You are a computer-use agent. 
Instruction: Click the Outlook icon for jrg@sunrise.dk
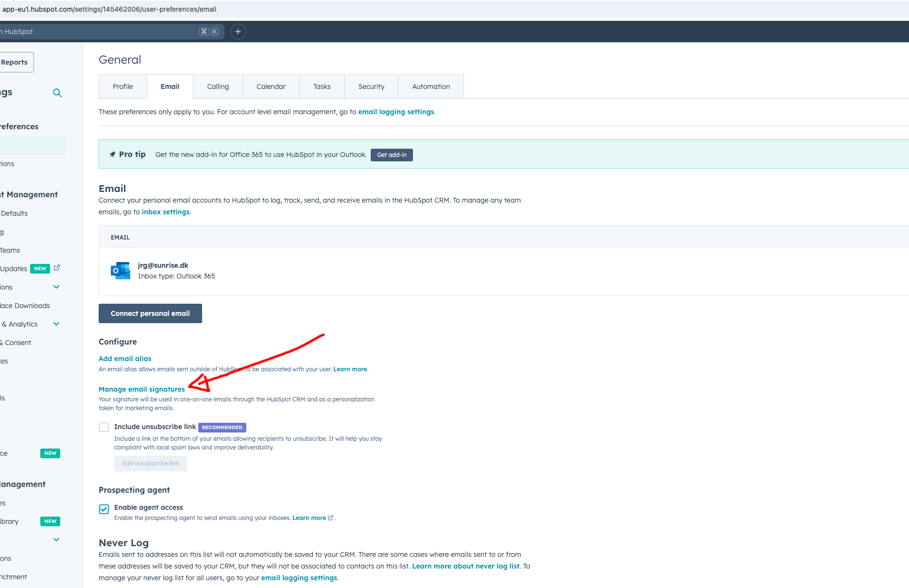coord(120,271)
